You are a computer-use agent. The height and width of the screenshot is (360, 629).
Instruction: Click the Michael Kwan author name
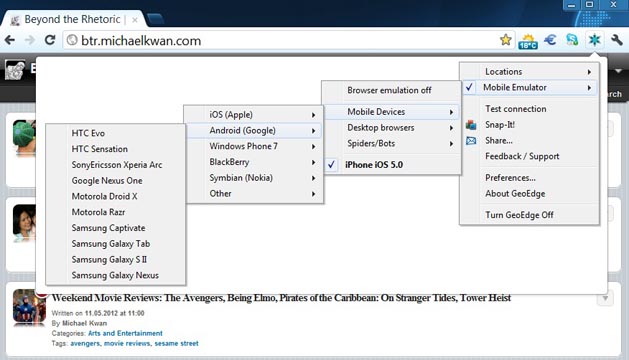click(85, 323)
